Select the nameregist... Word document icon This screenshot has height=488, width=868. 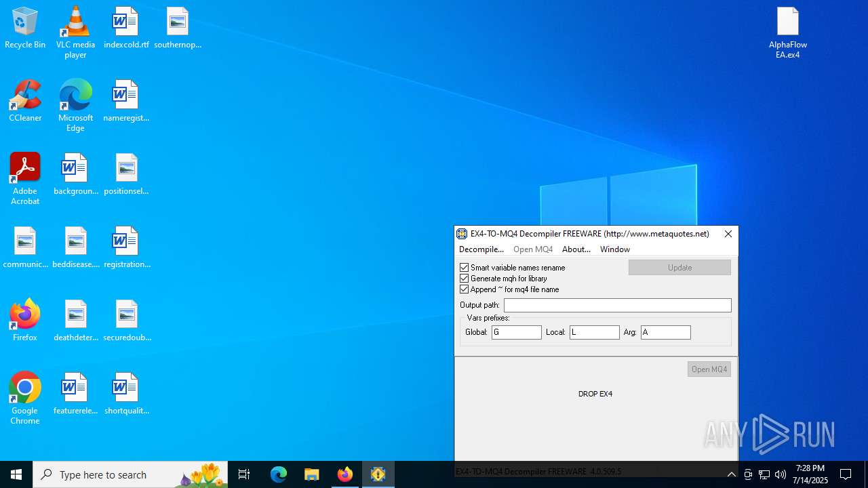click(x=126, y=102)
